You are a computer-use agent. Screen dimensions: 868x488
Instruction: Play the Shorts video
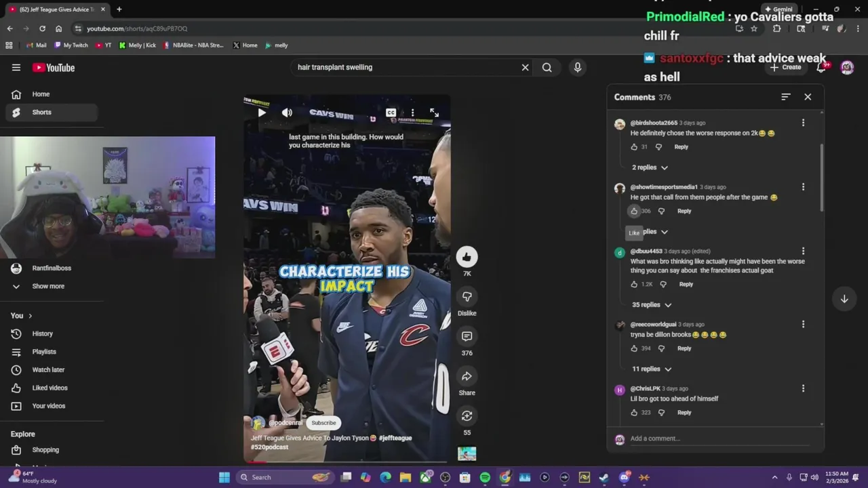[x=262, y=113]
